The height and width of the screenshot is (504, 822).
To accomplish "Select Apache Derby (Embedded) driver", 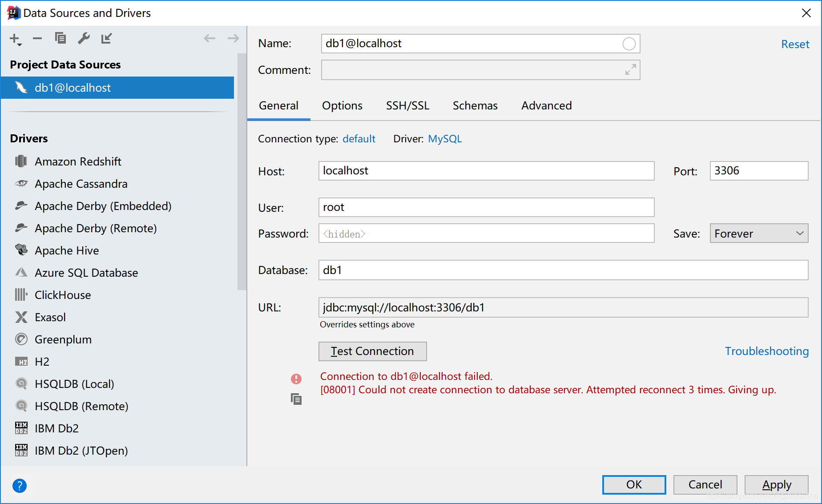I will (117, 206).
